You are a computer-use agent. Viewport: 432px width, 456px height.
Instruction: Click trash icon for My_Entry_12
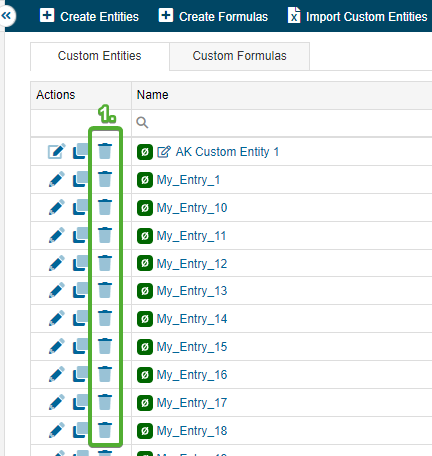tap(105, 263)
